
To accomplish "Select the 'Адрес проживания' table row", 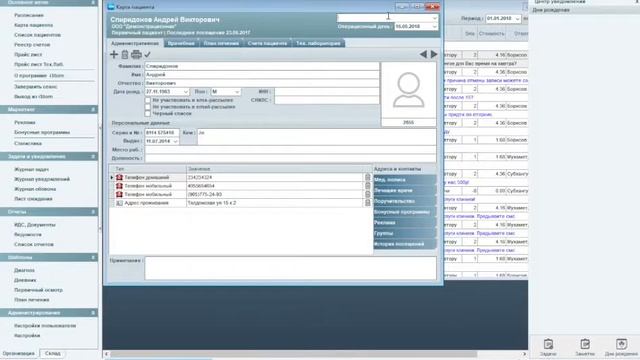I will click(241, 203).
